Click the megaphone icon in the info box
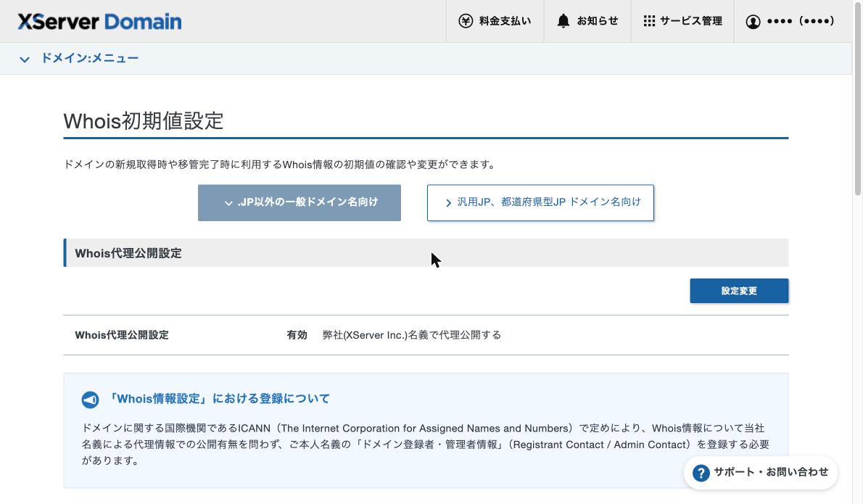 [x=90, y=400]
